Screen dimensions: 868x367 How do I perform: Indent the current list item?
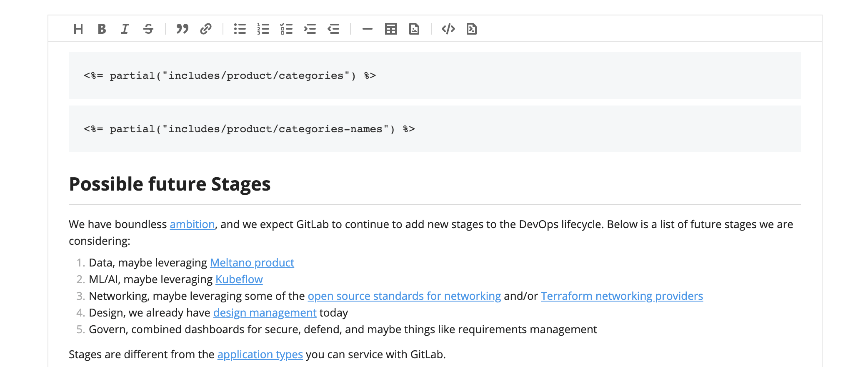pyautogui.click(x=310, y=29)
